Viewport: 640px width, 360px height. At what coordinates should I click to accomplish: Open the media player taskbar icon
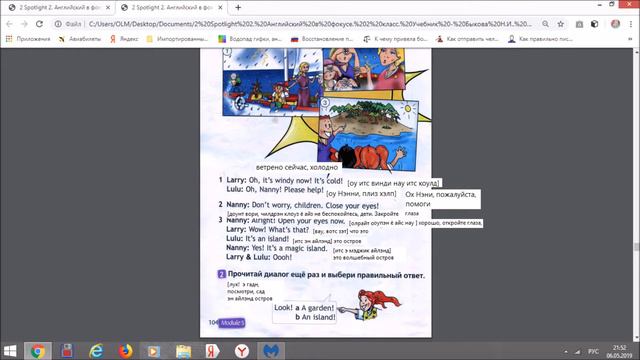(x=154, y=351)
